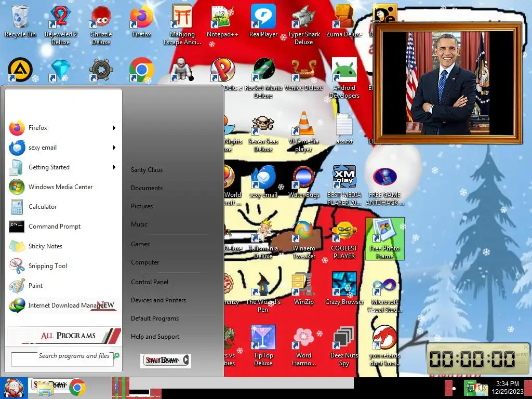Image resolution: width=532 pixels, height=399 pixels.
Task: Open Games from the Start menu
Action: [x=140, y=244]
